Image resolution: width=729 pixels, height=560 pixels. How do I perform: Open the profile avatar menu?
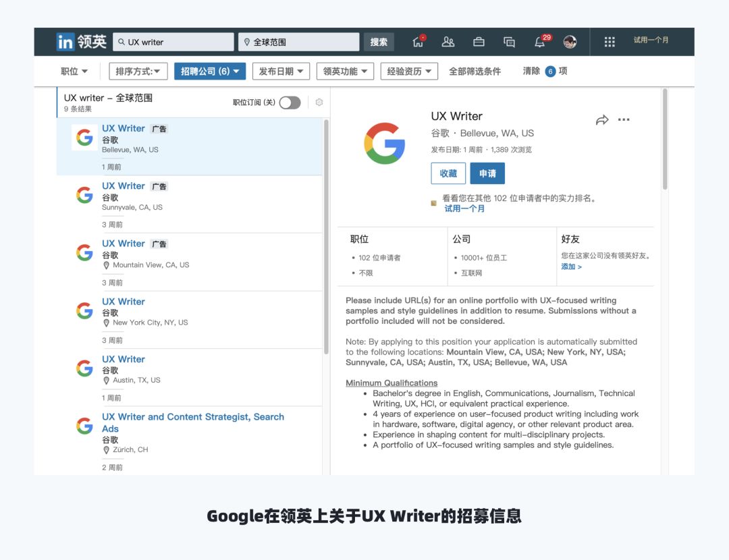point(570,42)
